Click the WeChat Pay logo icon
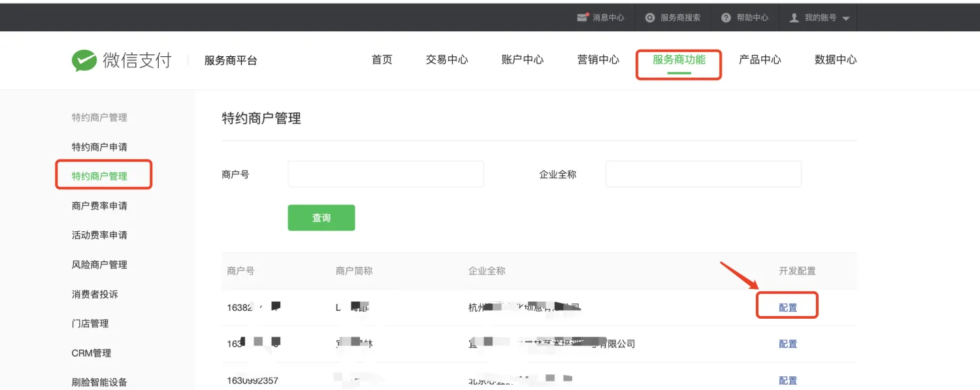Screen dimensions: 980x390 (84, 60)
